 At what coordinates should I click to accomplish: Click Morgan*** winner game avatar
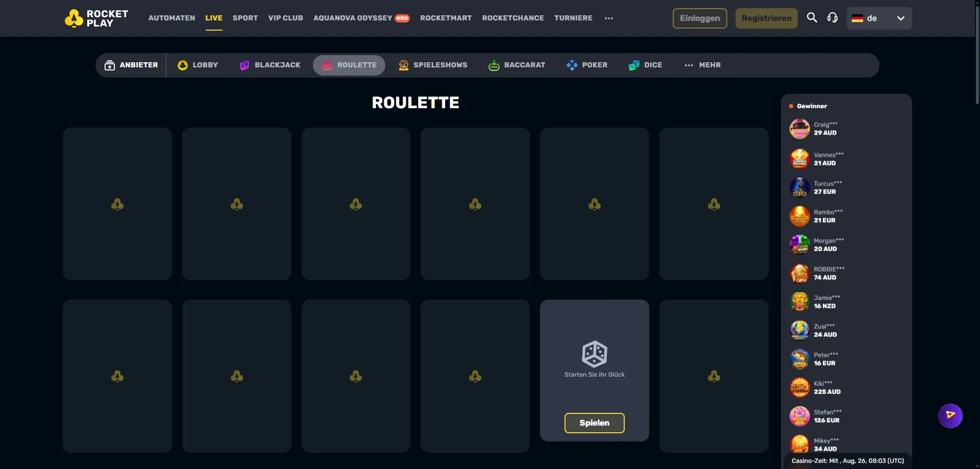(799, 244)
